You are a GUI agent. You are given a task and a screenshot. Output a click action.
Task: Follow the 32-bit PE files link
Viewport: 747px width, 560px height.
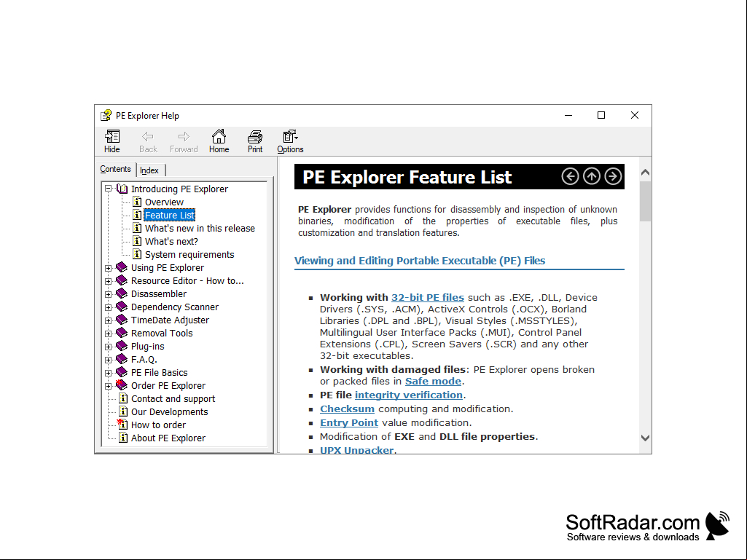pos(427,297)
